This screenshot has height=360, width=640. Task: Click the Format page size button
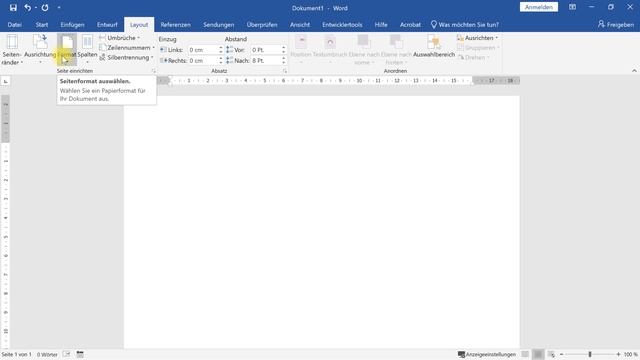click(x=67, y=50)
